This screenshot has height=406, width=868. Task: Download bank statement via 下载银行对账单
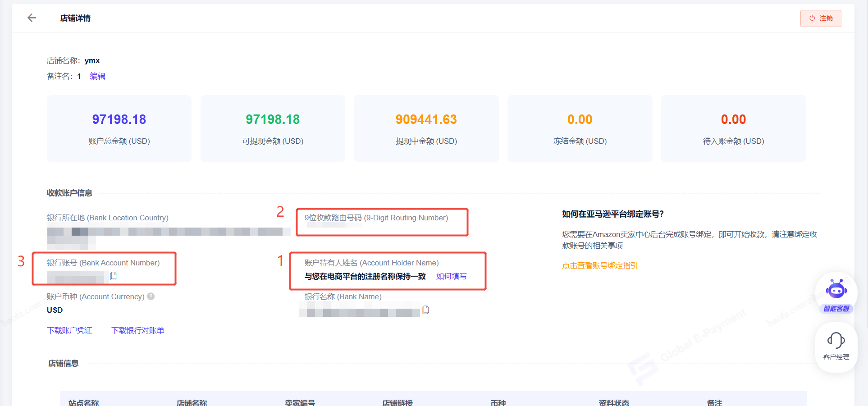pos(137,330)
